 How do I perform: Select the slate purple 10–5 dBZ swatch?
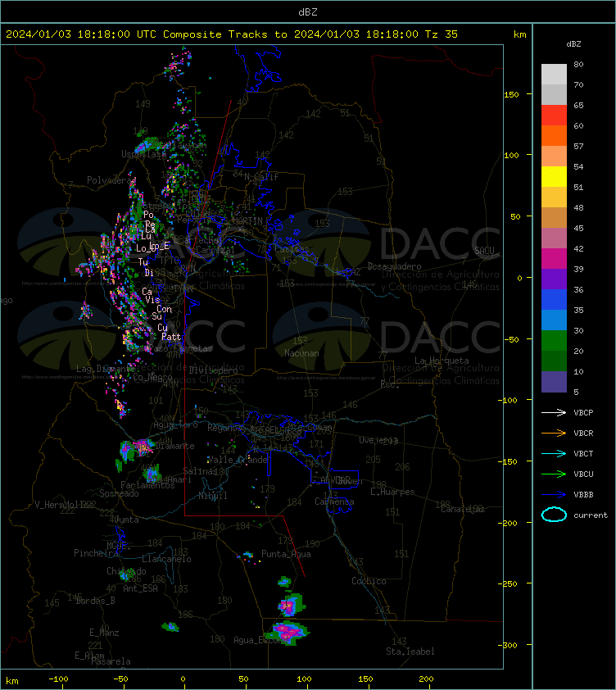click(x=554, y=382)
